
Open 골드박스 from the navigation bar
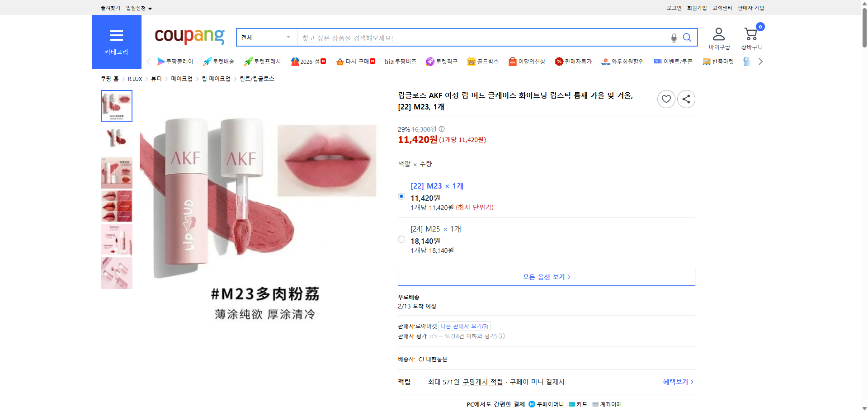pos(483,61)
